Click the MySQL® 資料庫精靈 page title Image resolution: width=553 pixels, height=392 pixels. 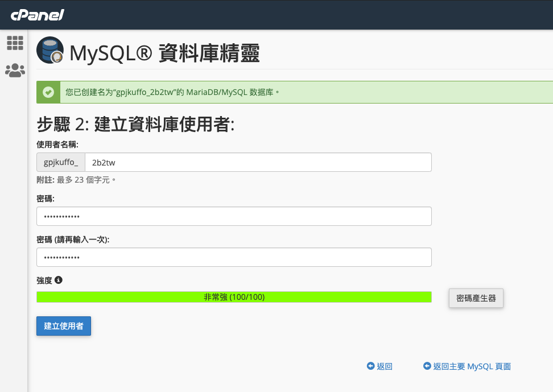[164, 53]
